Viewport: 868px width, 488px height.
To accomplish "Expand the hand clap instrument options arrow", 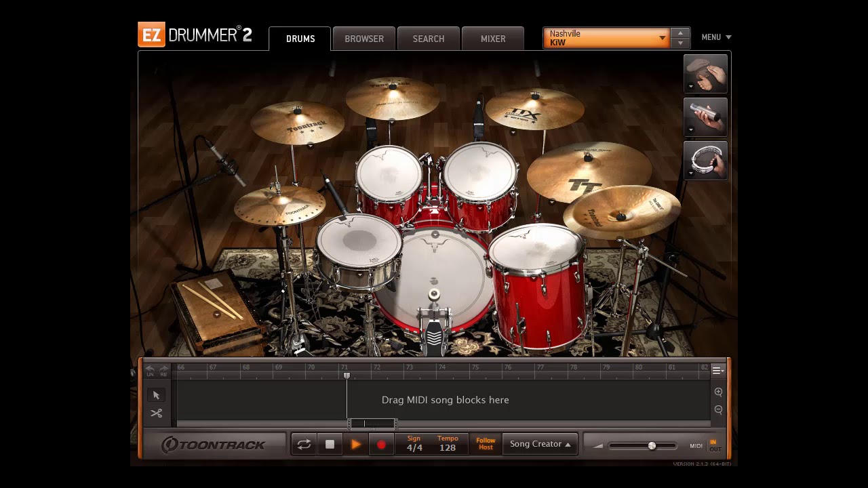I will (690, 87).
